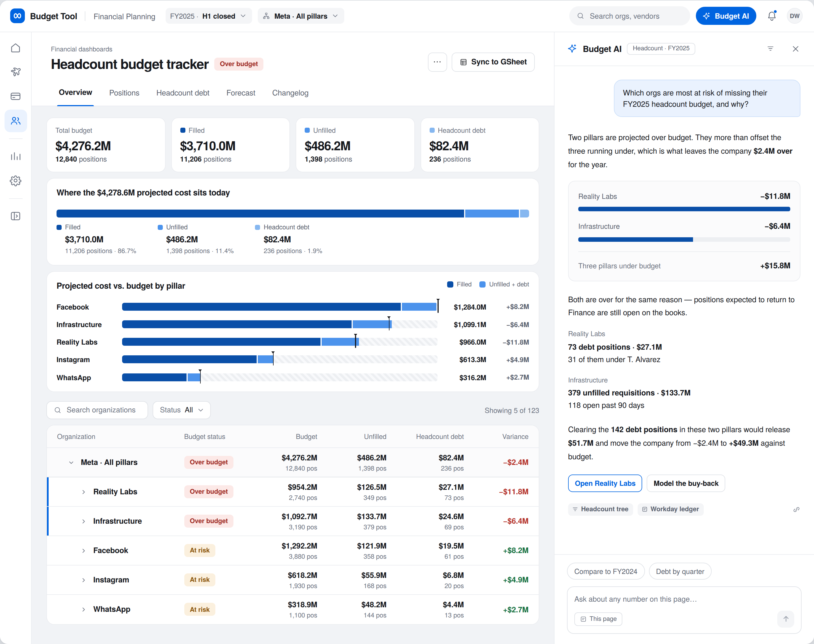Open the bar chart reports sidebar icon

click(16, 156)
